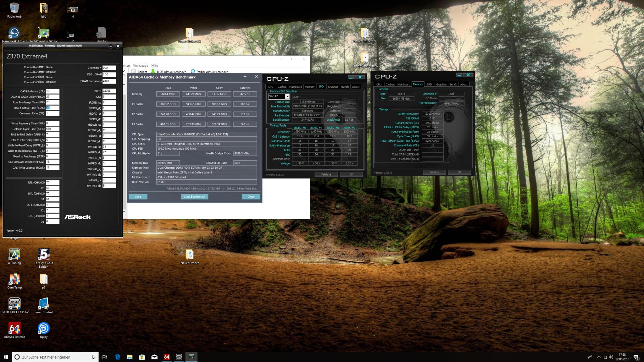Open the TeamSpeak 3 Client shortcut
The image size is (644, 362).
pos(14,34)
